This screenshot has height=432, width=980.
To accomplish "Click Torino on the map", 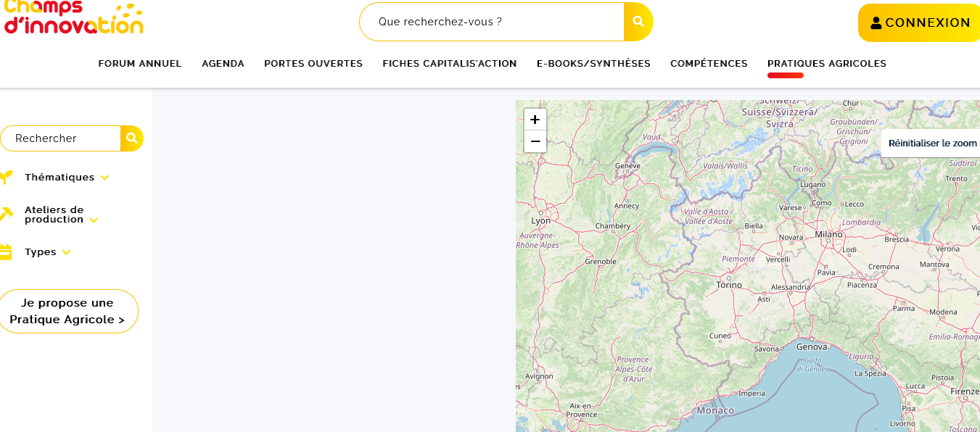I will [729, 285].
